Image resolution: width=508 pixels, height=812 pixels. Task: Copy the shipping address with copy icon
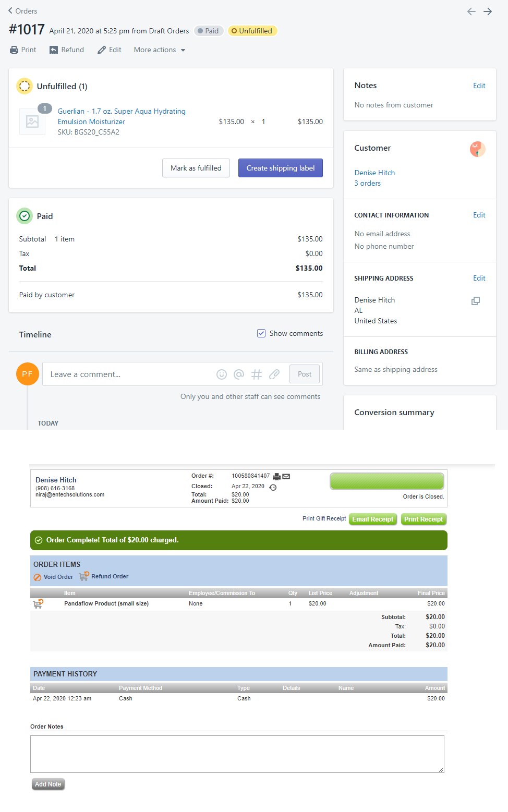click(x=476, y=301)
